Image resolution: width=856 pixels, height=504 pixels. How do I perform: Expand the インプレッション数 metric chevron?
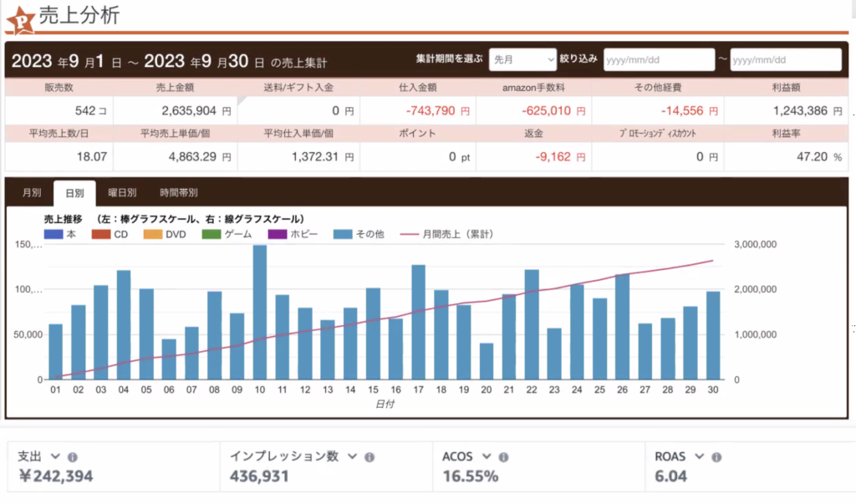click(x=354, y=456)
